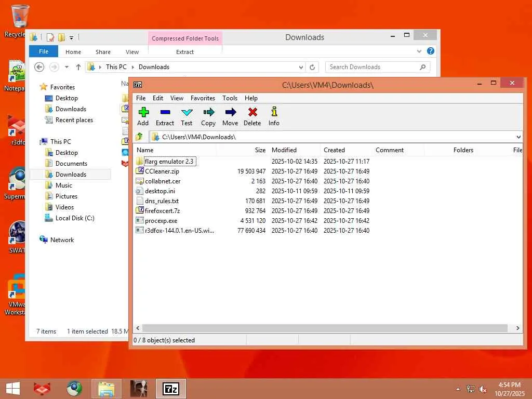
Task: Open the 7-Zip Tools menu
Action: (x=230, y=98)
